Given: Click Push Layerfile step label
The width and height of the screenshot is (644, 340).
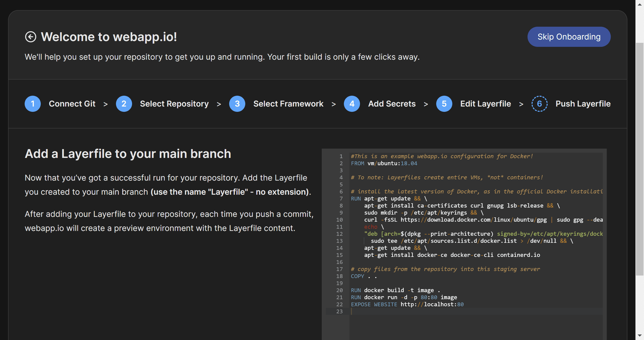Looking at the screenshot, I should 583,104.
